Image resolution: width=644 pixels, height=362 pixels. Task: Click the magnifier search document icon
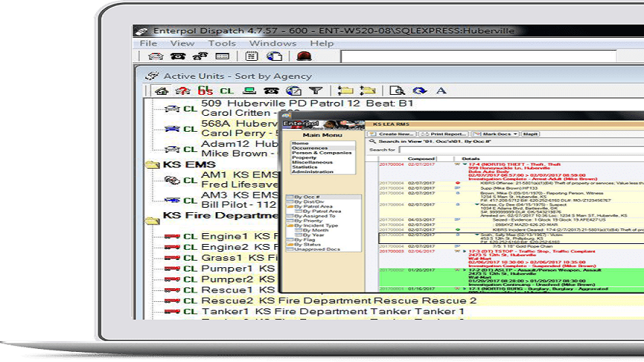[x=397, y=91]
